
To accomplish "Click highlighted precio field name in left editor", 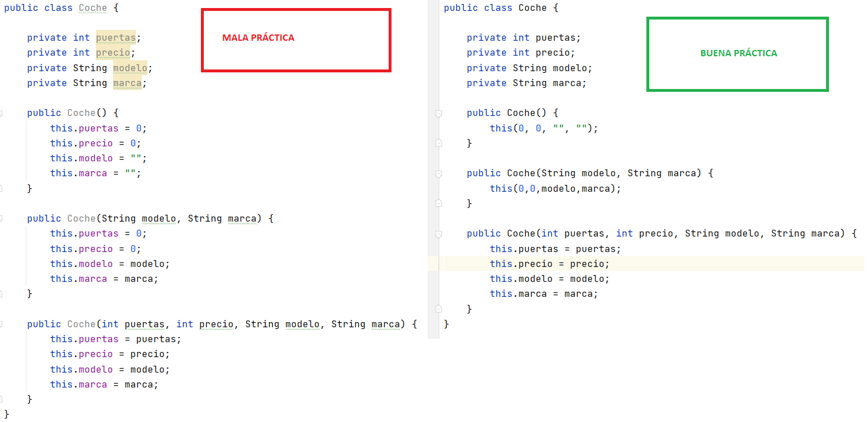I will coord(113,52).
